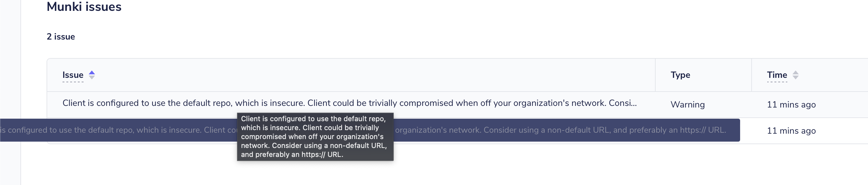The image size is (868, 185).
Task: Click the Time column sort arrows icon
Action: tap(796, 75)
